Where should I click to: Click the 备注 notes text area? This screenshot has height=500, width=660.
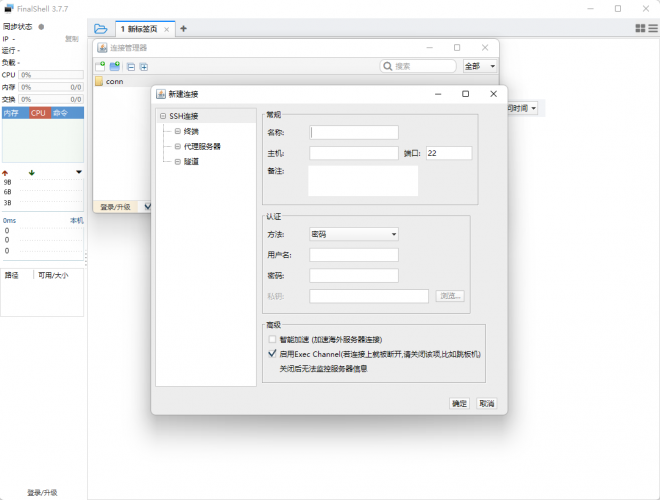pos(363,181)
